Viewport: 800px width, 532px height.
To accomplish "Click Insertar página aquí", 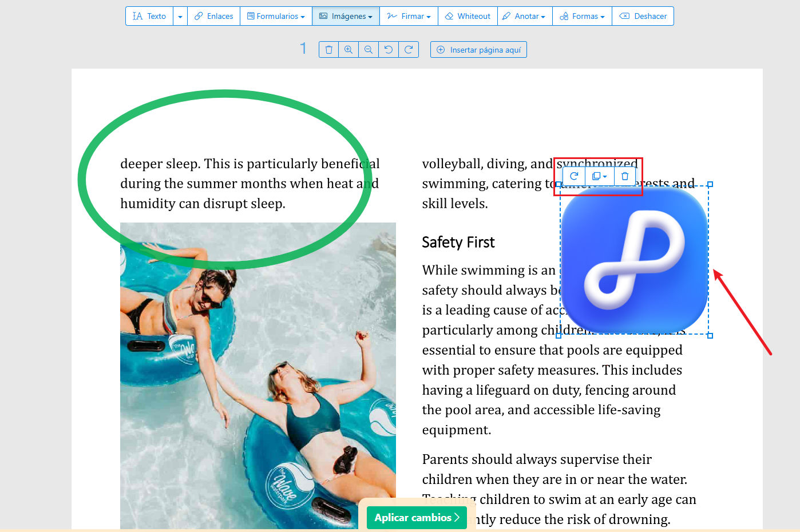I will [x=479, y=50].
